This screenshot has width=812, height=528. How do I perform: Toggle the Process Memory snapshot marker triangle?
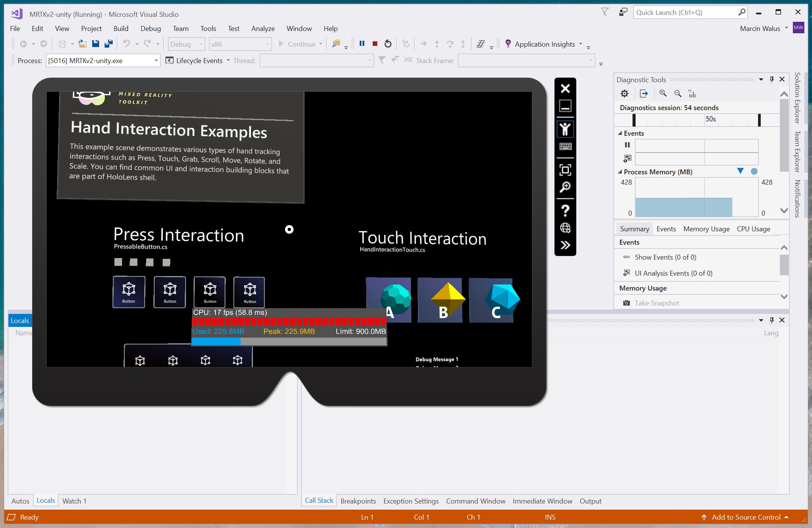pos(740,171)
